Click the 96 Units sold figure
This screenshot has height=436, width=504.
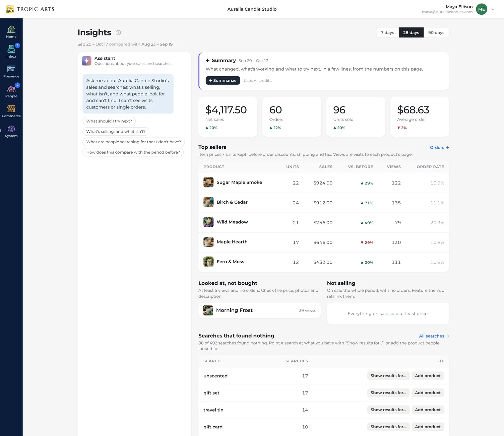click(339, 110)
